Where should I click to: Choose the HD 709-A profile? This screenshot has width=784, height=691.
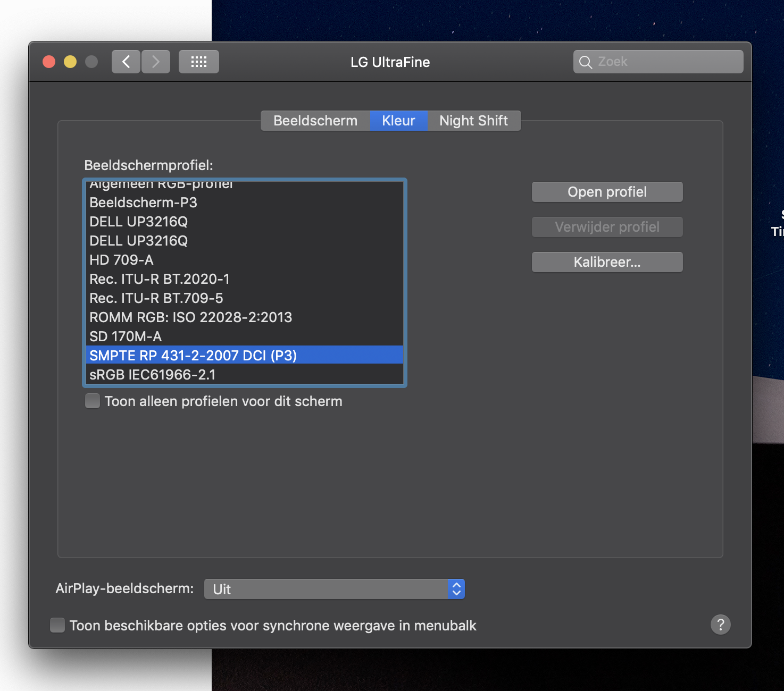(x=245, y=260)
